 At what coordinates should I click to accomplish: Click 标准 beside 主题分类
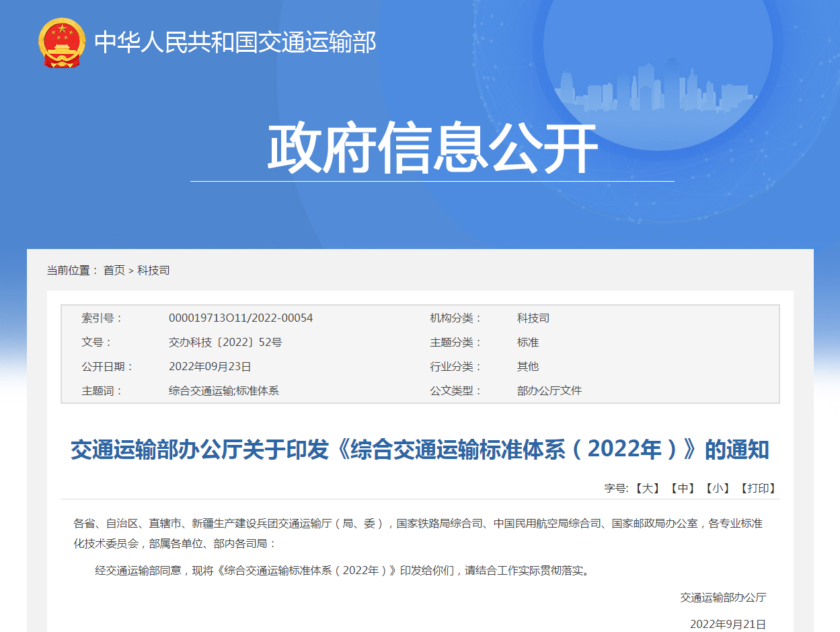(527, 342)
